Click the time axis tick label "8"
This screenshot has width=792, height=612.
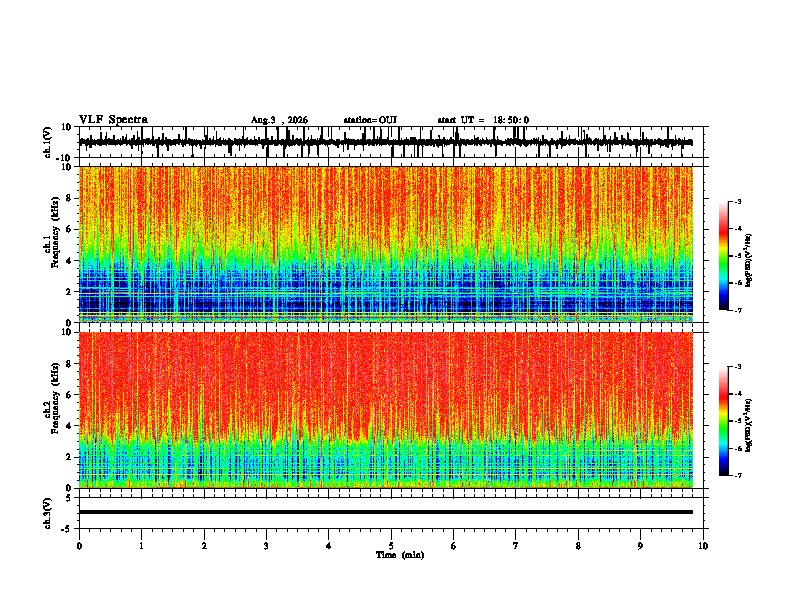(x=578, y=546)
